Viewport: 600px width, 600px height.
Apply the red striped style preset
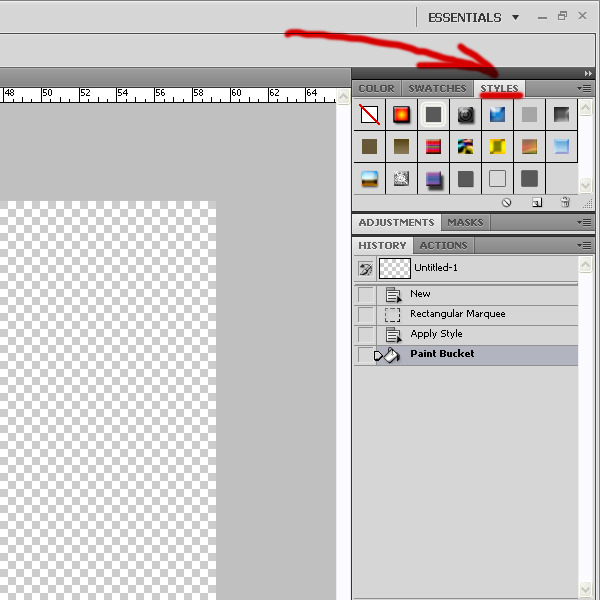(x=433, y=147)
